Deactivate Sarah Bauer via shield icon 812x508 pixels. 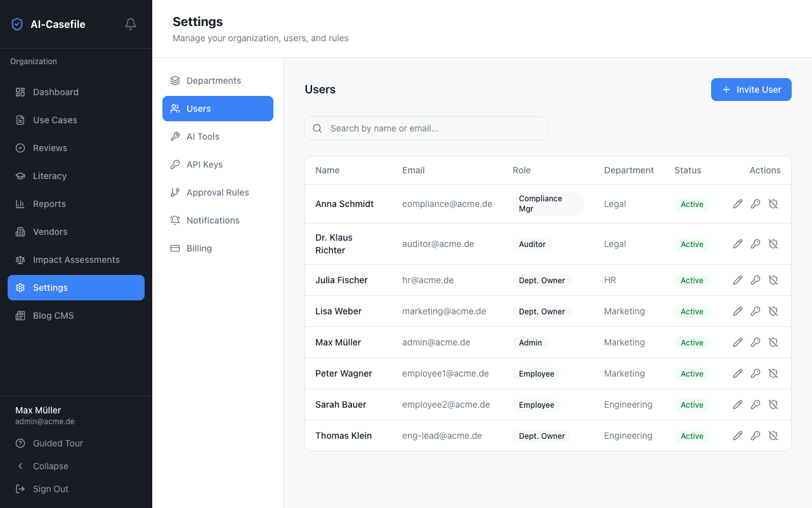tap(773, 404)
